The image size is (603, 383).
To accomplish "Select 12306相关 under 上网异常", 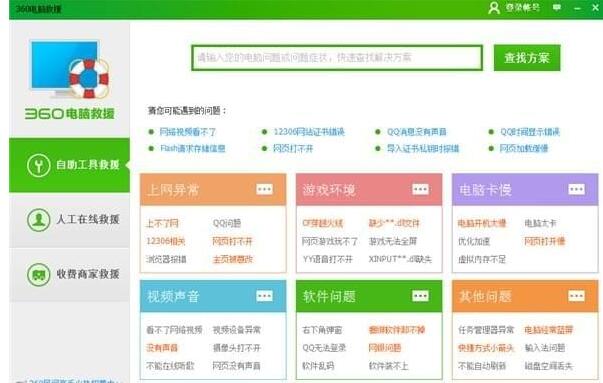I will coord(166,241).
